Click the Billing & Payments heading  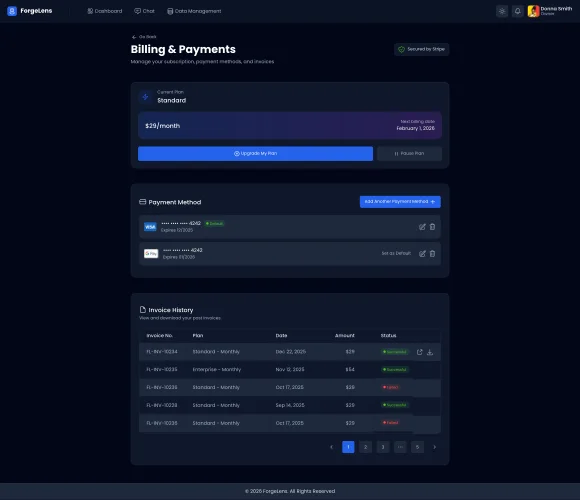point(183,49)
